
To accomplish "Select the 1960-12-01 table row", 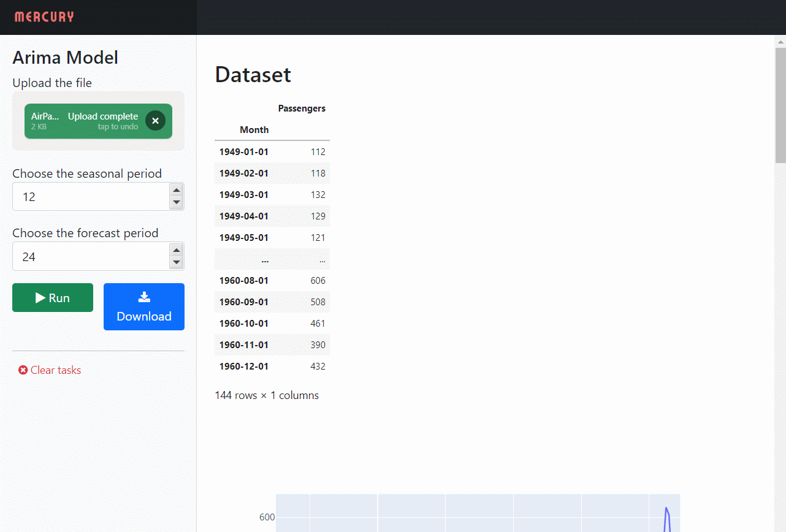I will tap(272, 367).
